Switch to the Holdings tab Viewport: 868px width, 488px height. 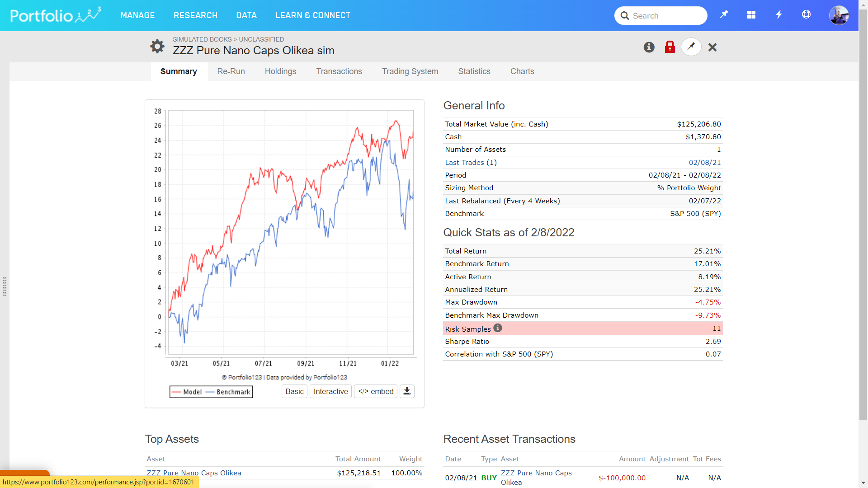(280, 71)
